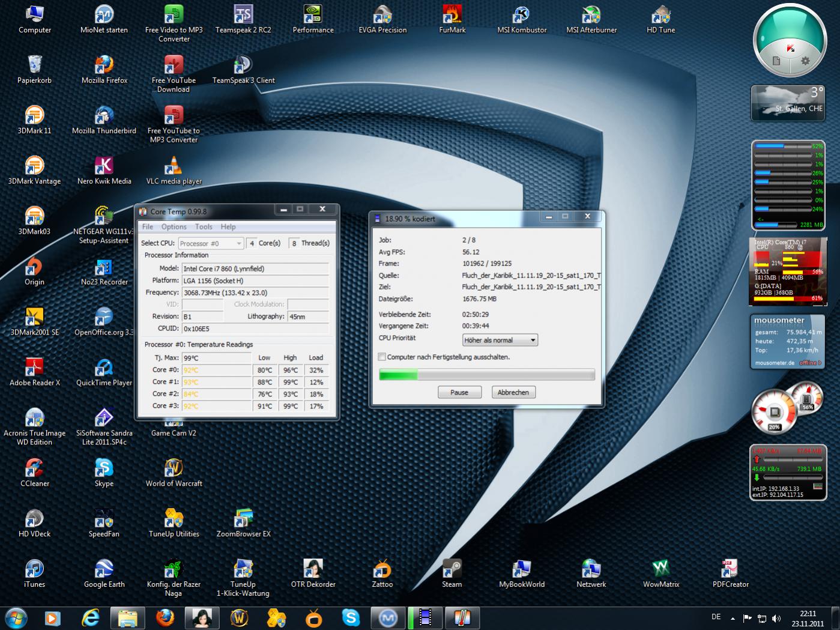Open Core Temp Options menu
The width and height of the screenshot is (840, 630).
point(174,226)
